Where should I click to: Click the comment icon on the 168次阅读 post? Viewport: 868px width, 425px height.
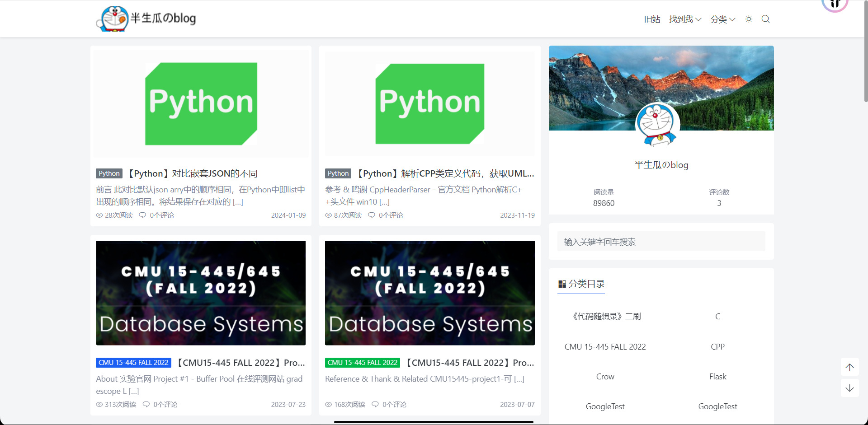pyautogui.click(x=375, y=405)
